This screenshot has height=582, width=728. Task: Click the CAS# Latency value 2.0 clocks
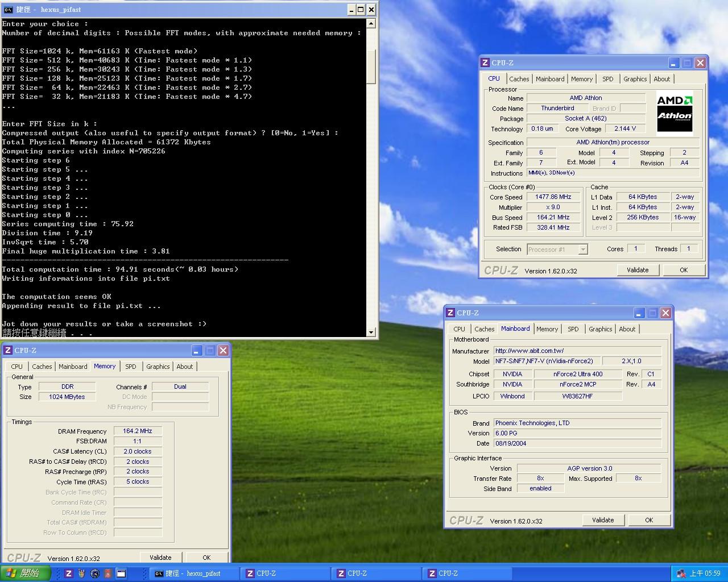(x=138, y=451)
